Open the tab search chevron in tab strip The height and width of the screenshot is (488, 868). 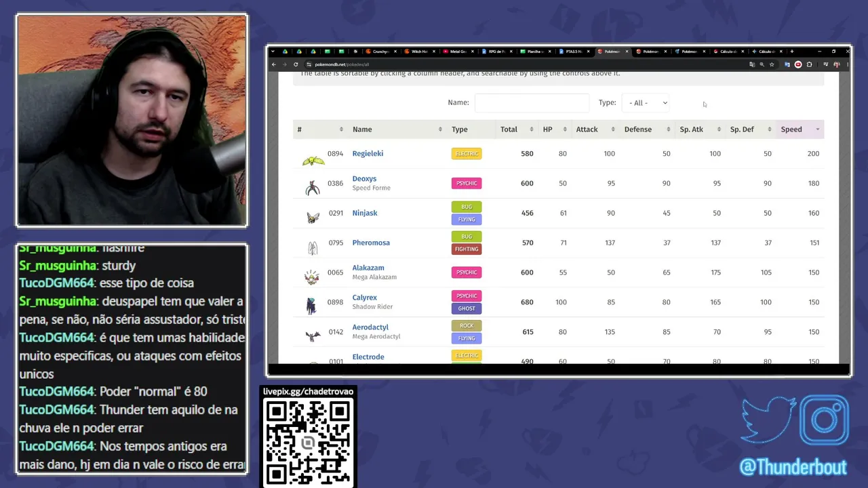tap(273, 52)
